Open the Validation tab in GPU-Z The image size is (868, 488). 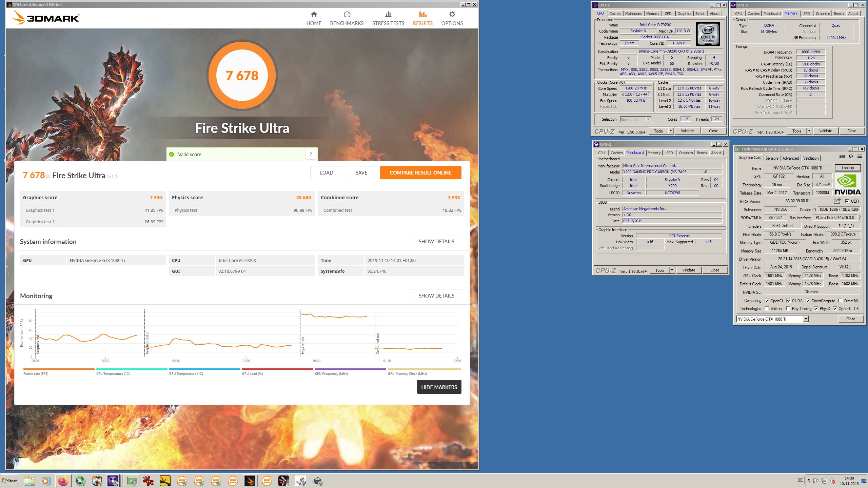pyautogui.click(x=811, y=158)
